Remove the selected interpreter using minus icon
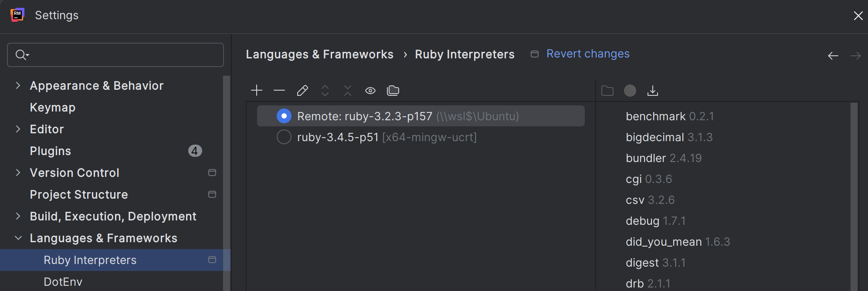Screen dimensions: 868x291 coord(279,90)
